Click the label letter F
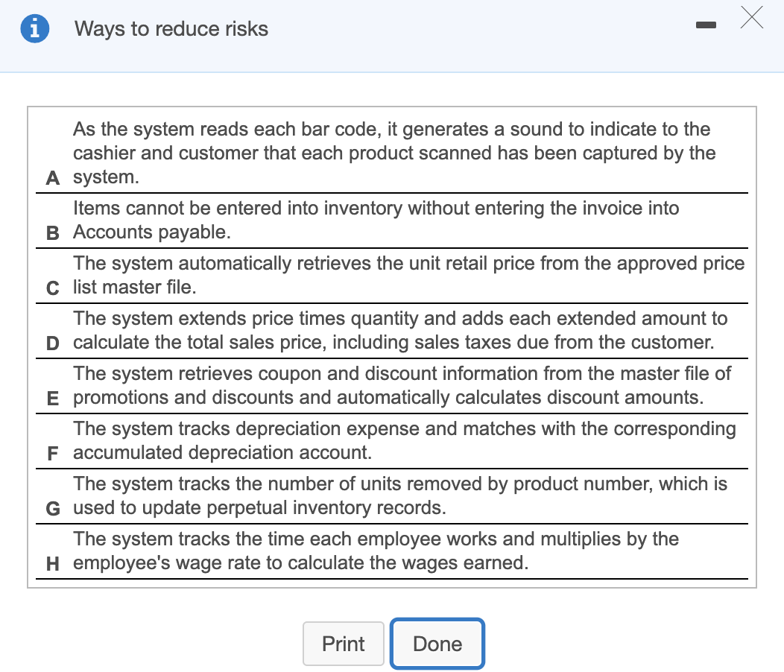The image size is (784, 672). (51, 454)
